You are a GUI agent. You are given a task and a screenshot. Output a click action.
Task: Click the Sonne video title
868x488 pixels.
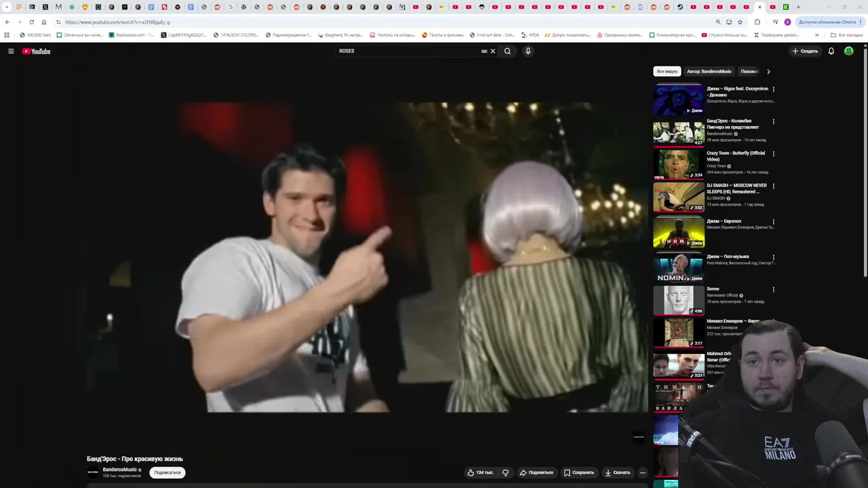tap(712, 289)
